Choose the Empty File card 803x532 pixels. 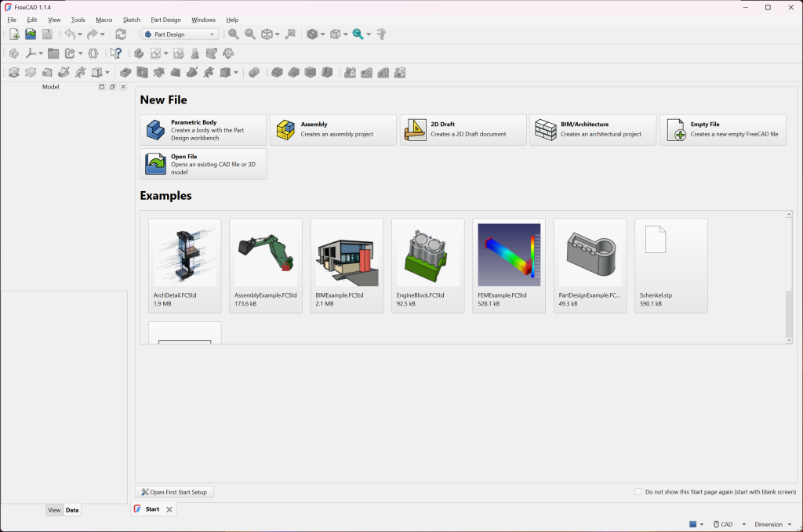[x=723, y=130]
